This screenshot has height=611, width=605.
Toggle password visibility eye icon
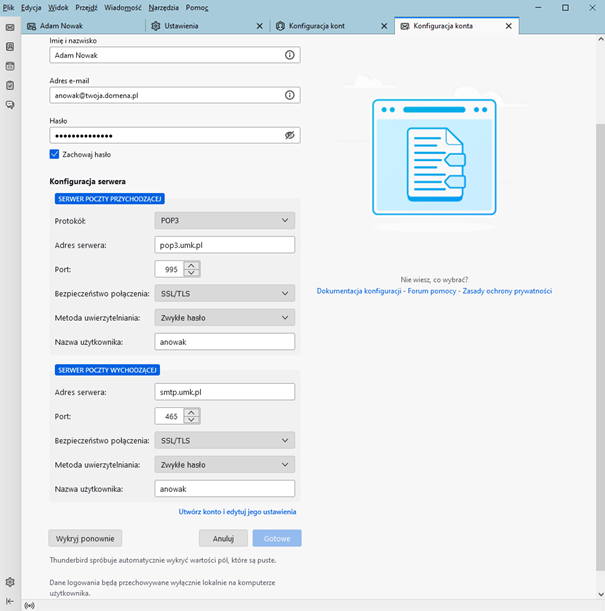coord(289,135)
